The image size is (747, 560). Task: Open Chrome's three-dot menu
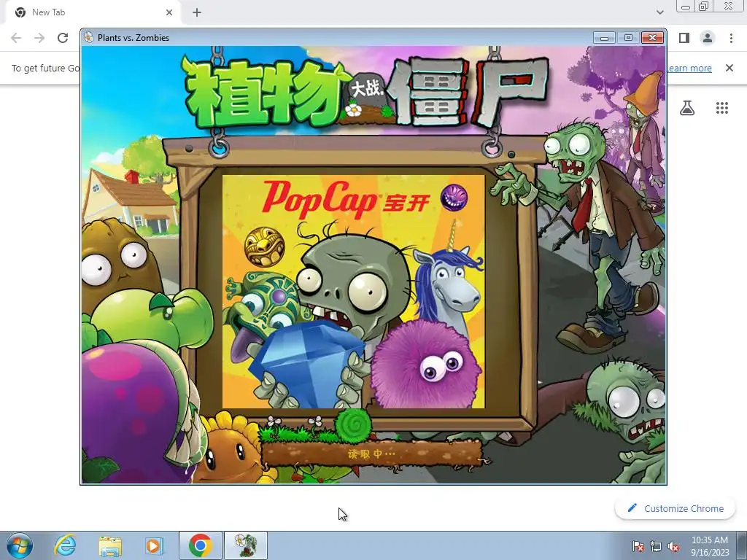[731, 38]
